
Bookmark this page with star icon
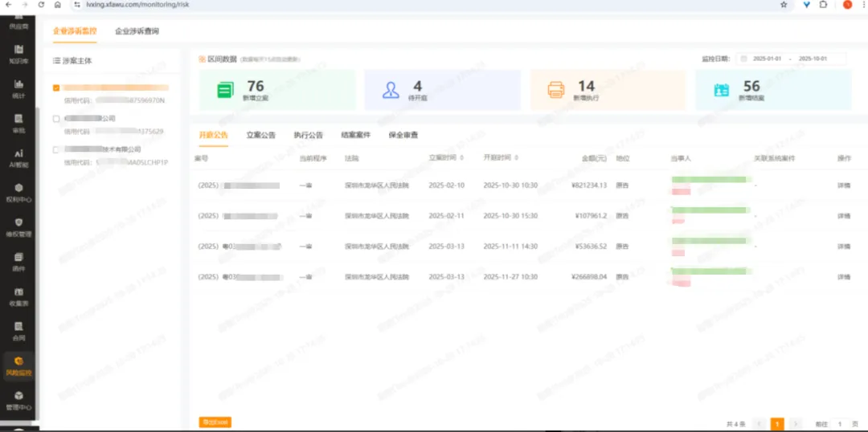click(784, 5)
